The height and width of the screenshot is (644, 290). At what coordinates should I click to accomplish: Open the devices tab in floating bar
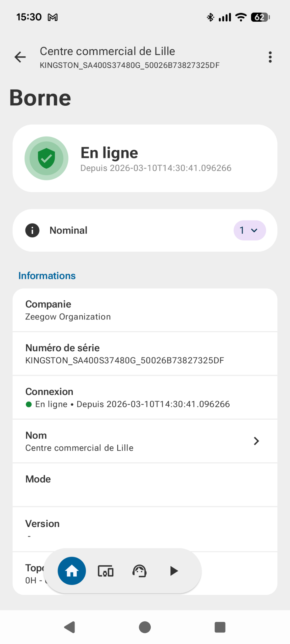click(106, 571)
